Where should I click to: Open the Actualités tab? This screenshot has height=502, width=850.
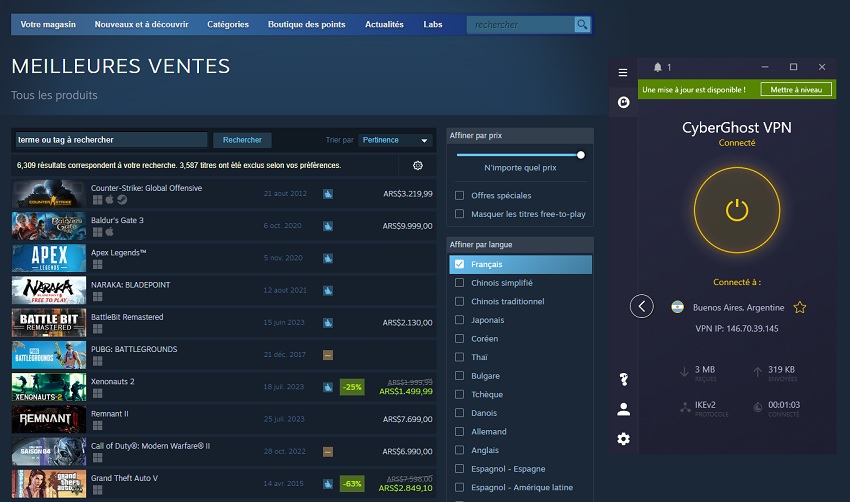384,24
